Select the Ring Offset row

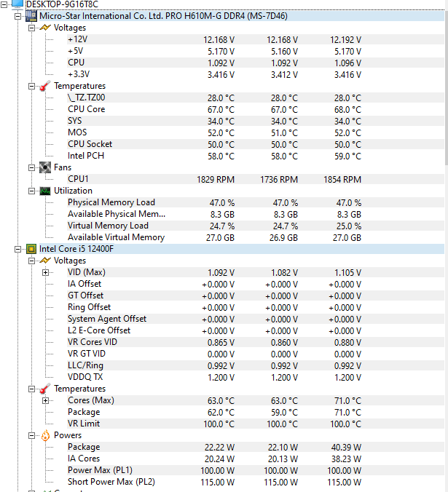coord(255,307)
